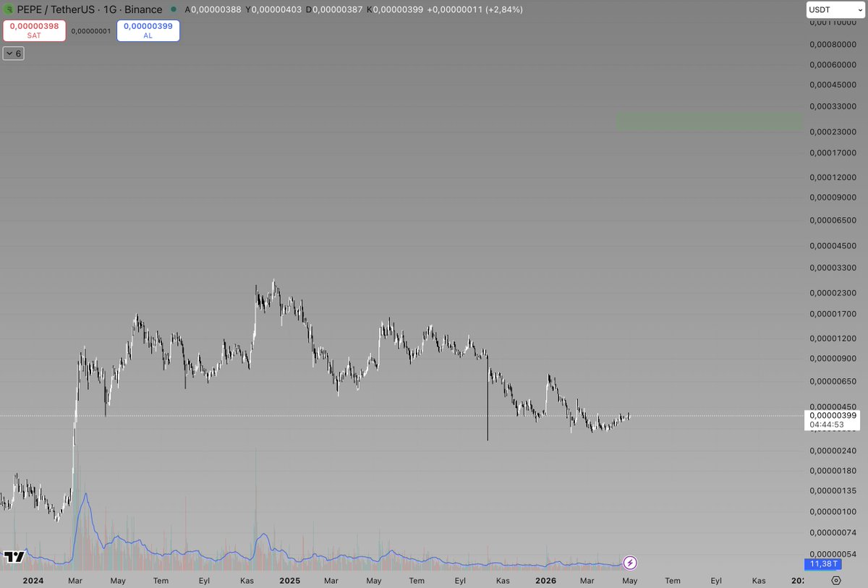868x588 pixels.
Task: Click the spread value 0,00000001
Action: [91, 31]
